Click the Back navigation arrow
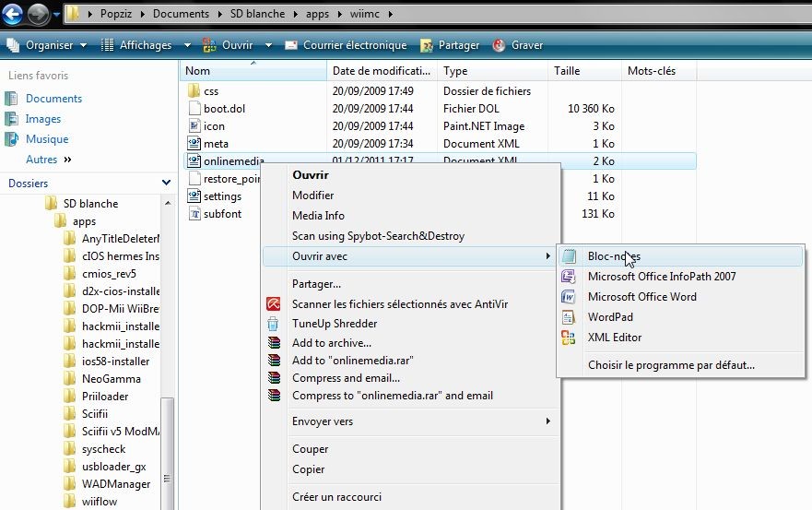 pyautogui.click(x=12, y=14)
